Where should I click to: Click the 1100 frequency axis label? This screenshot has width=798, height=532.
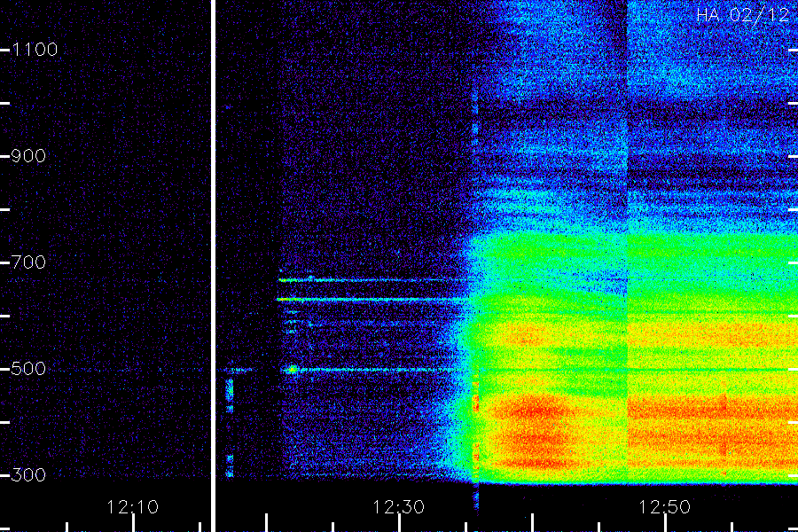pyautogui.click(x=35, y=50)
